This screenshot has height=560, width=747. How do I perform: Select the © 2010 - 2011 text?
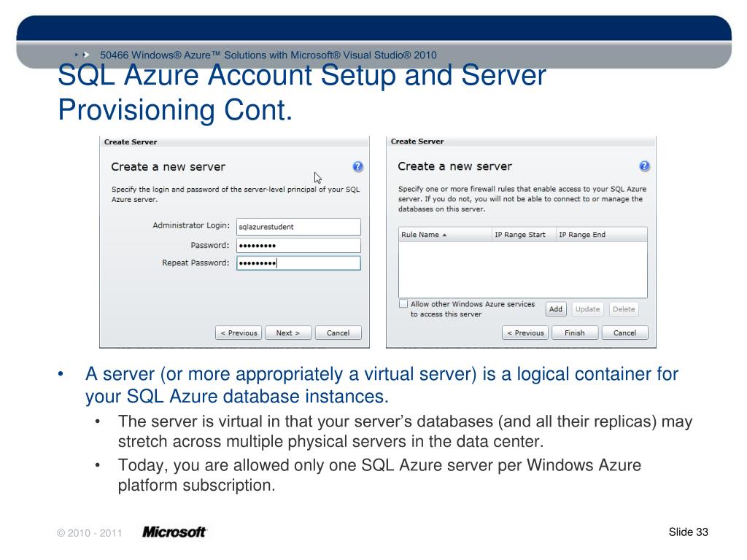[90, 533]
